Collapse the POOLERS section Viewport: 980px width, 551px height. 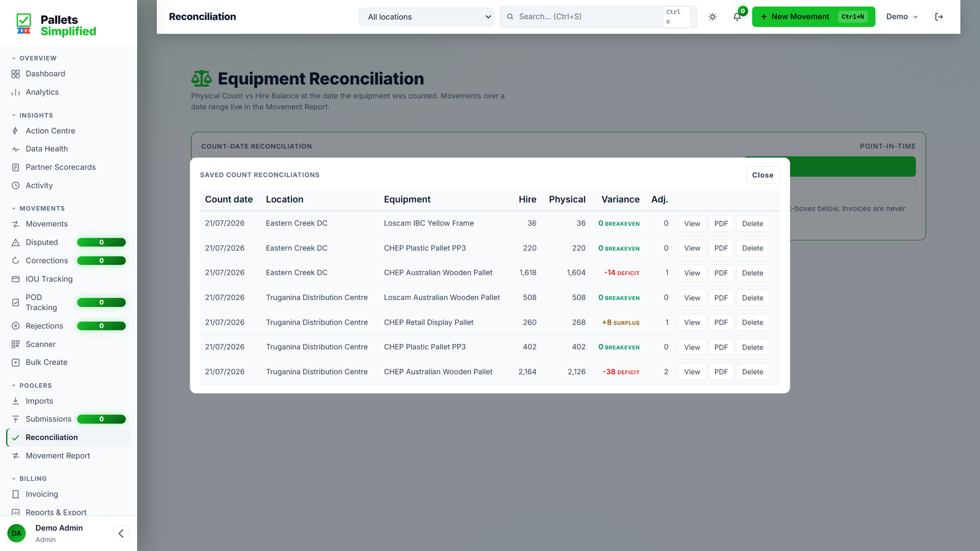point(32,385)
